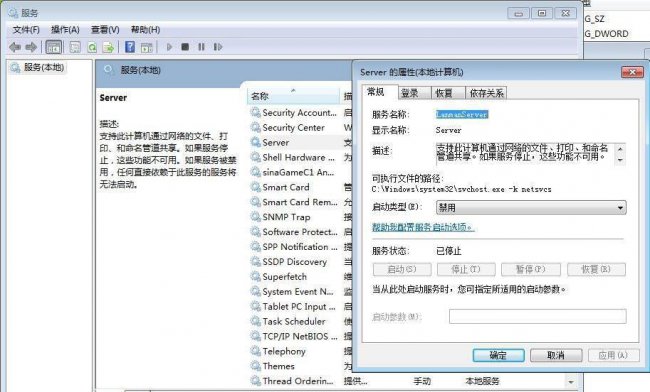Click the 确定 button
The height and width of the screenshot is (392, 650).
pyautogui.click(x=498, y=356)
